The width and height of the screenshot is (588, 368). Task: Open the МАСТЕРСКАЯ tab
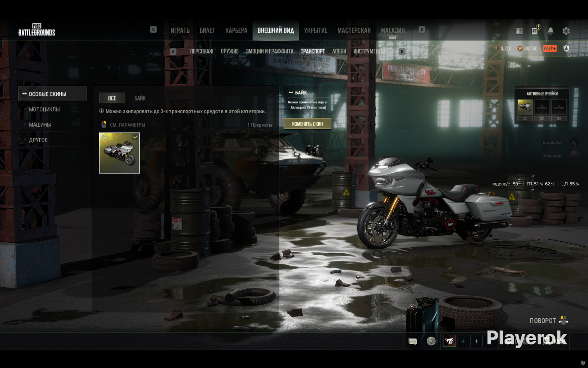pos(354,31)
